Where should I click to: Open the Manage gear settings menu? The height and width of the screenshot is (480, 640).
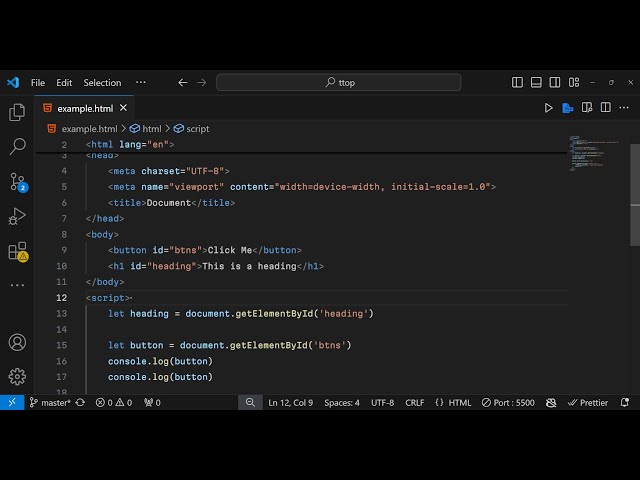pos(17,376)
